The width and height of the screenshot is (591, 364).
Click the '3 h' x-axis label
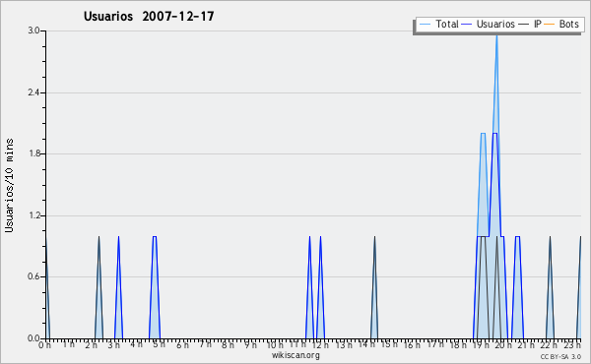point(113,344)
